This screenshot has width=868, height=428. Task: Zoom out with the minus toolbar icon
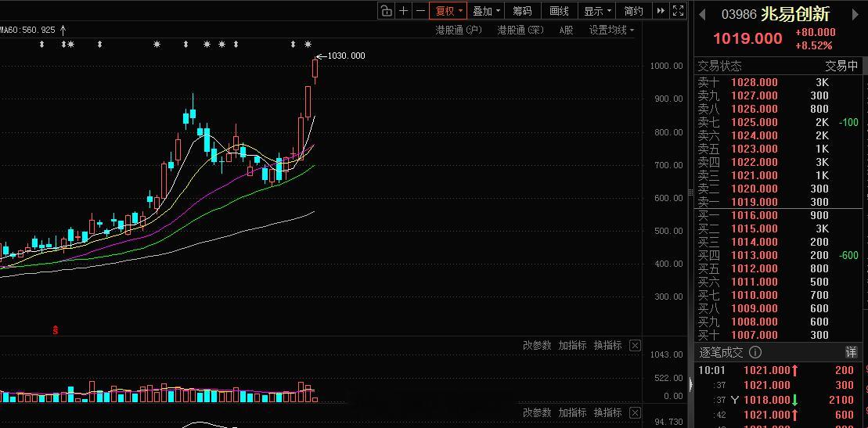tap(420, 10)
